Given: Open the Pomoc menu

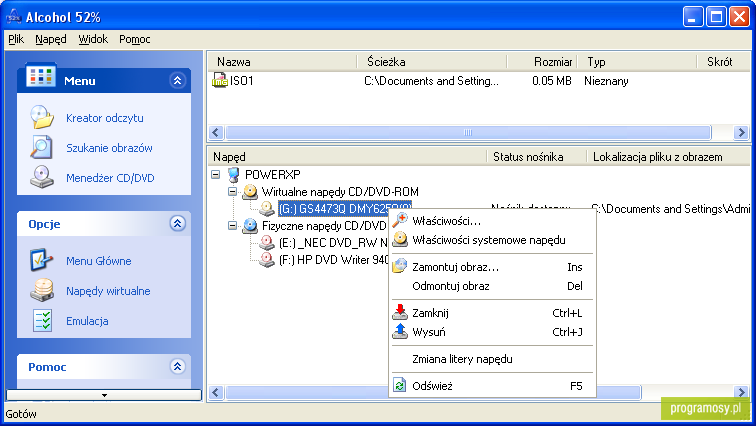Looking at the screenshot, I should [x=135, y=39].
